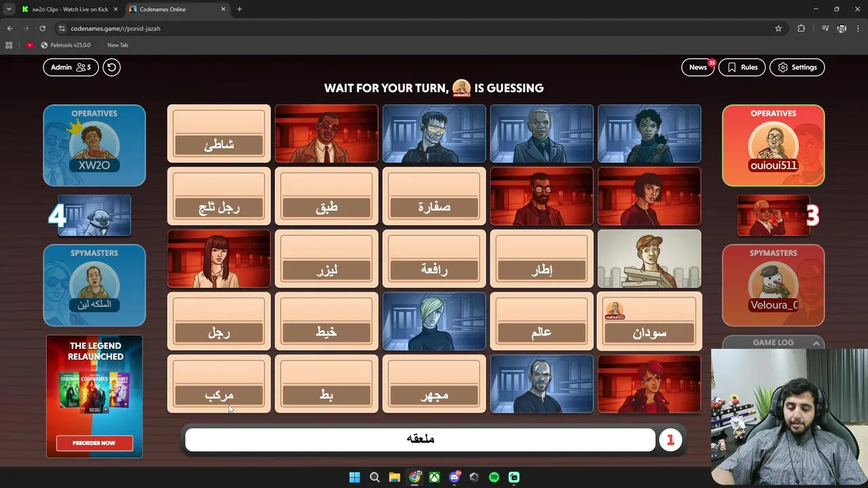This screenshot has height=488, width=868.
Task: Open Discord from taskbar
Action: click(x=454, y=477)
